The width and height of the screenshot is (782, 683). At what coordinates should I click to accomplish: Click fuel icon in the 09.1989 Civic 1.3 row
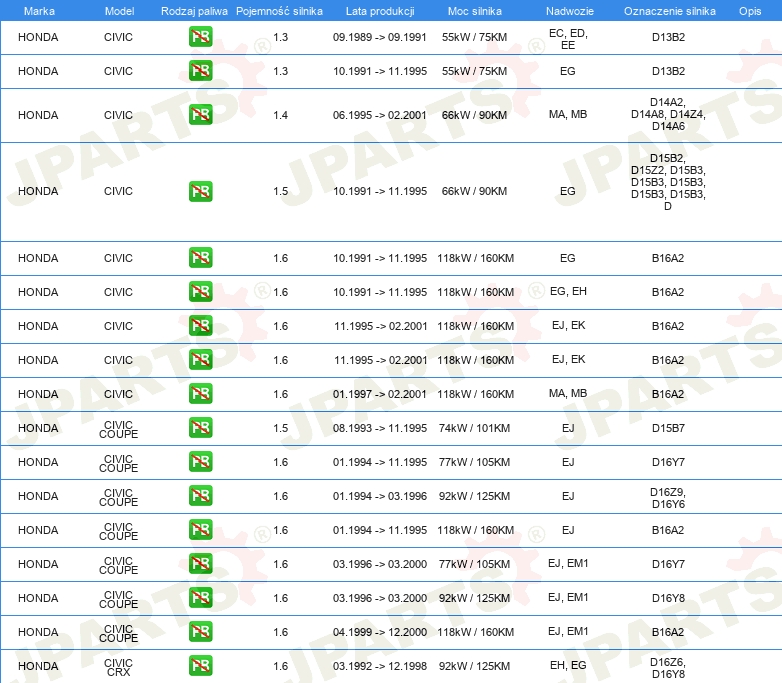[200, 38]
